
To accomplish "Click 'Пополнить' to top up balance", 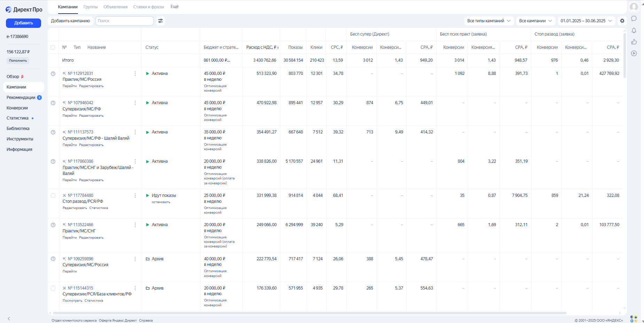I will tap(18, 61).
